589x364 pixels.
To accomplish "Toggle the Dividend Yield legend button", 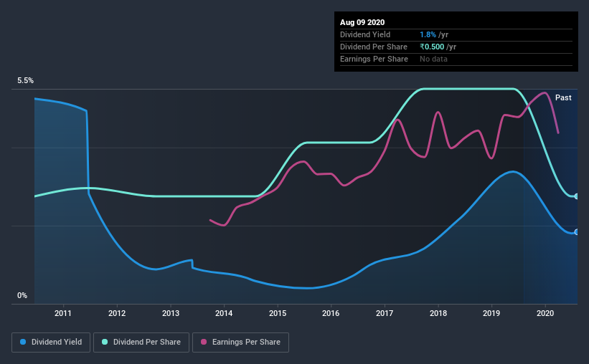I will pyautogui.click(x=51, y=343).
